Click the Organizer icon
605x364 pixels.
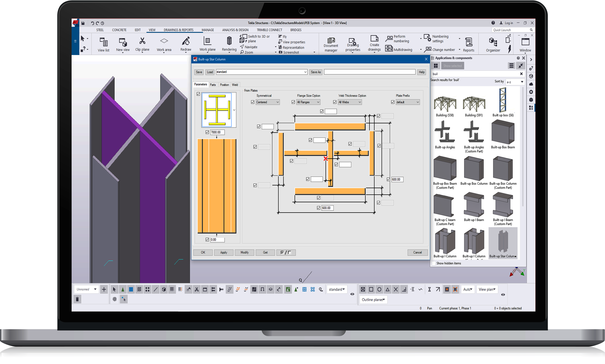(x=493, y=42)
